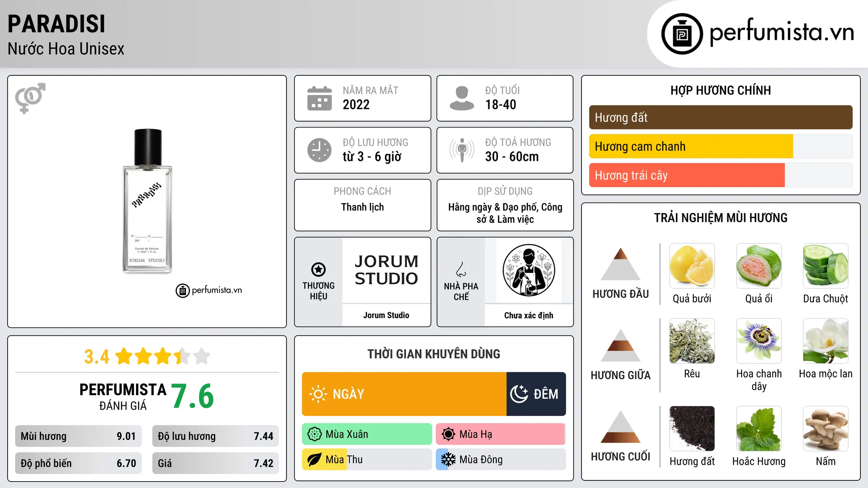Click the Thời gian khuyên dùng heading
Viewport: 868px width, 488px height.
(434, 354)
